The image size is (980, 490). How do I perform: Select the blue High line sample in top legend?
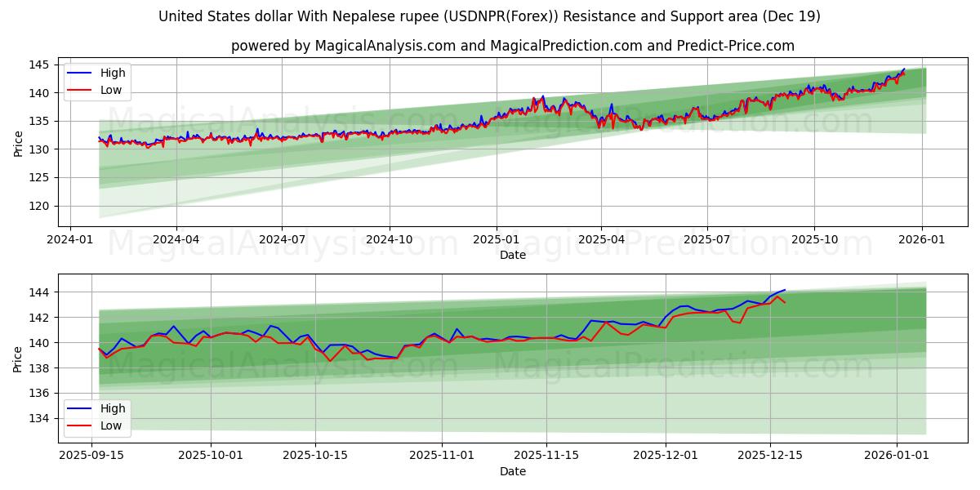(x=86, y=73)
